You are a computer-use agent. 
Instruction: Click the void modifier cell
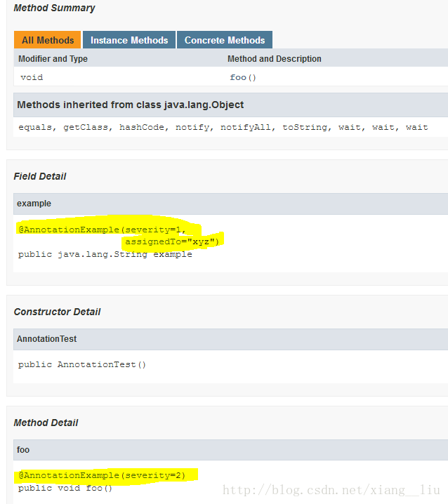(x=32, y=77)
